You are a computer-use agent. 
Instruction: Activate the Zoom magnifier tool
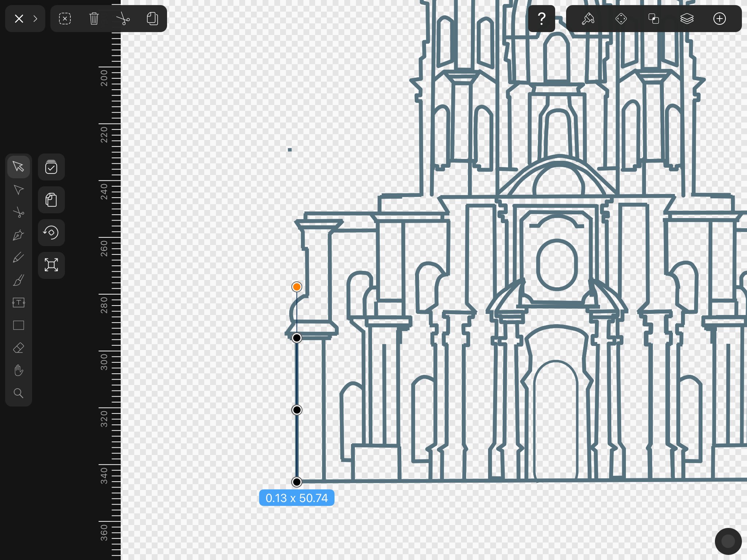(18, 393)
